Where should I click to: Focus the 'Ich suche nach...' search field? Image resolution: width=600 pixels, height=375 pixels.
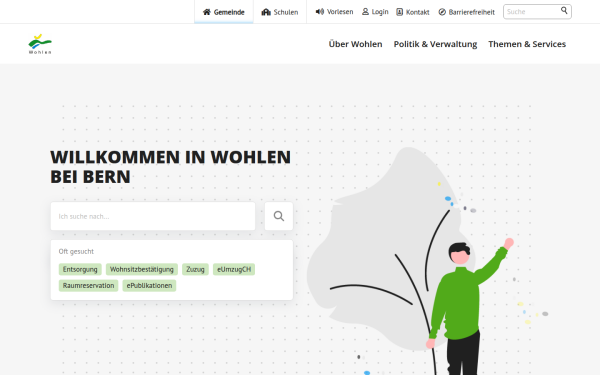pos(153,216)
